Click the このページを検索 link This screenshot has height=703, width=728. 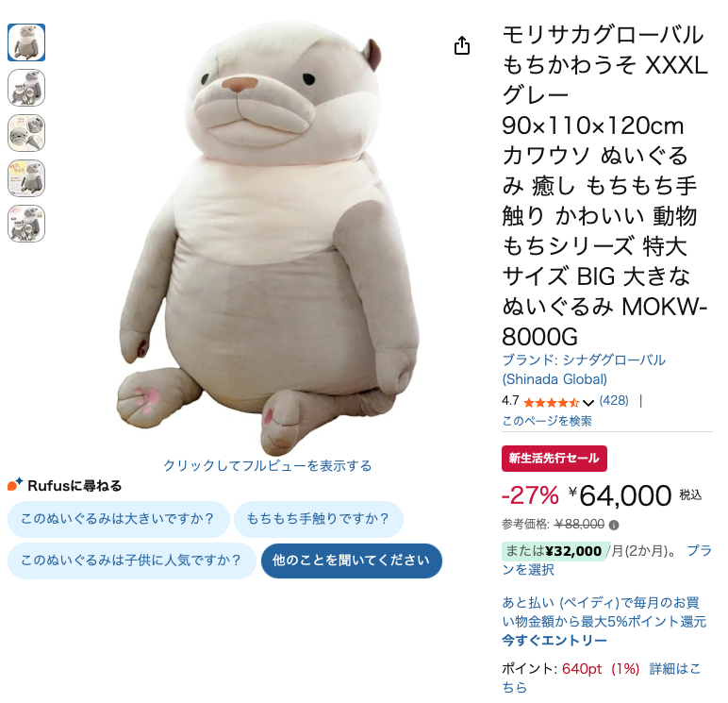click(547, 421)
